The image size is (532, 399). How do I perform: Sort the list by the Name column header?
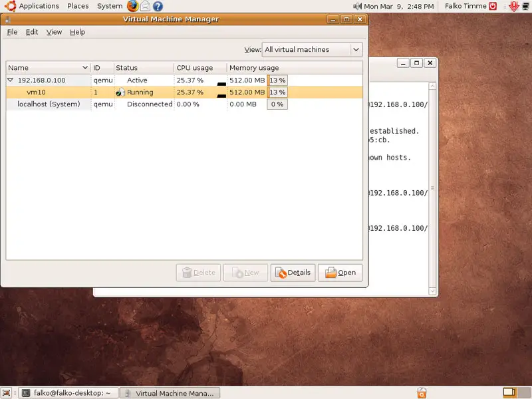[48, 68]
